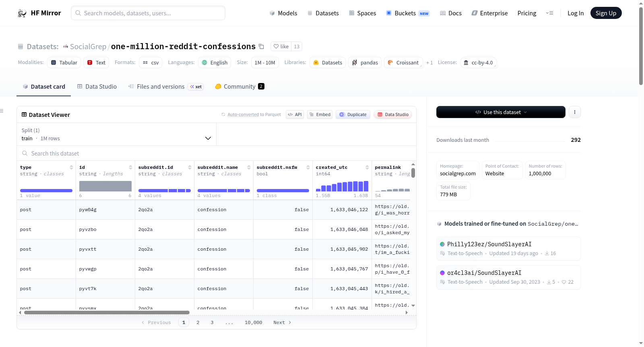Viewport: 644px width, 347px height.
Task: Select the English language tag
Action: (x=215, y=62)
